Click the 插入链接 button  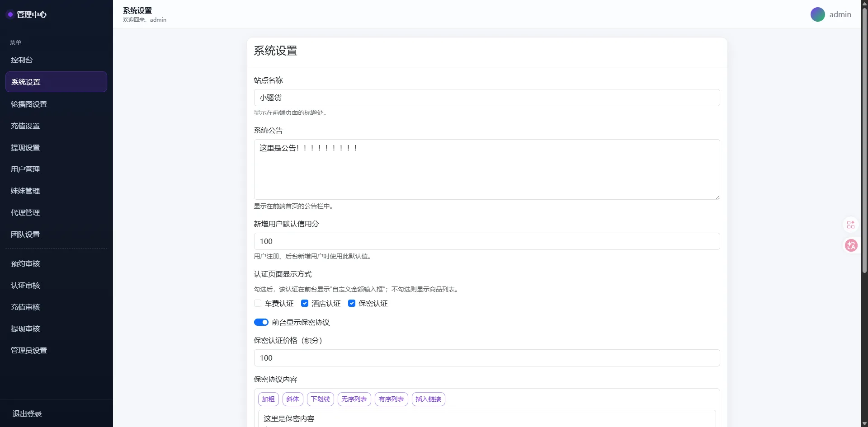428,399
